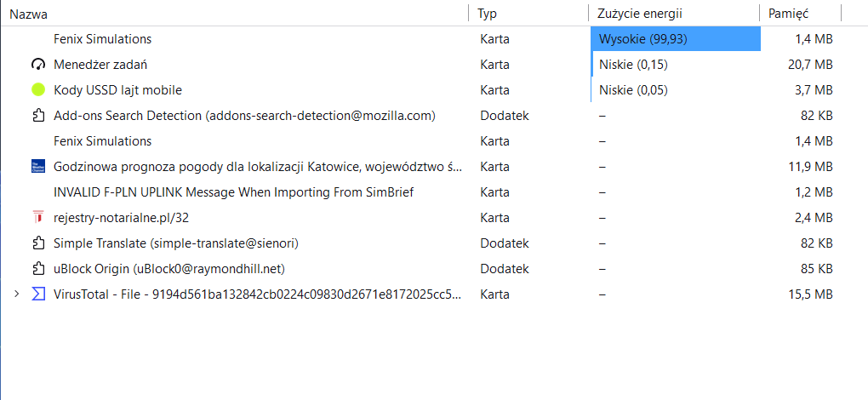868x400 pixels.
Task: Click Karta type cell of Kody USSD
Action: 495,89
